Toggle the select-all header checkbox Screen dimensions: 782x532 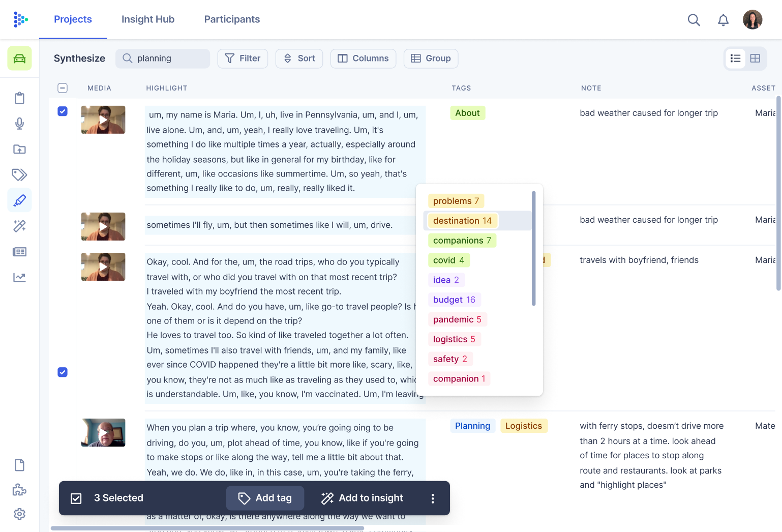pyautogui.click(x=63, y=88)
